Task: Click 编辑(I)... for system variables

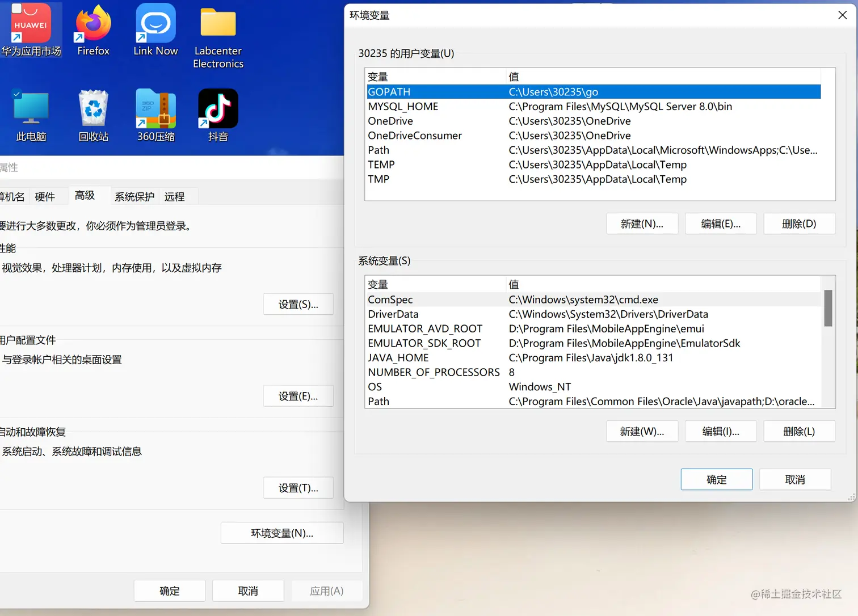Action: tap(721, 431)
